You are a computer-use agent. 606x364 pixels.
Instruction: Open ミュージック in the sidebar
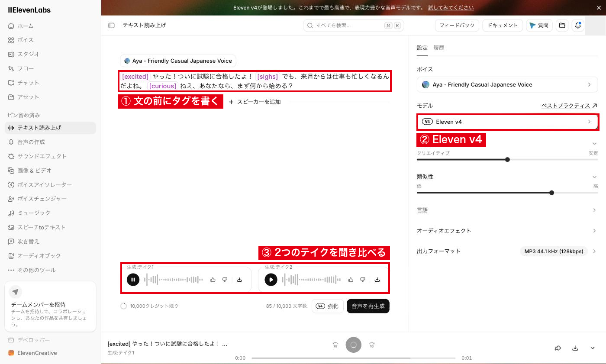[x=50, y=213]
